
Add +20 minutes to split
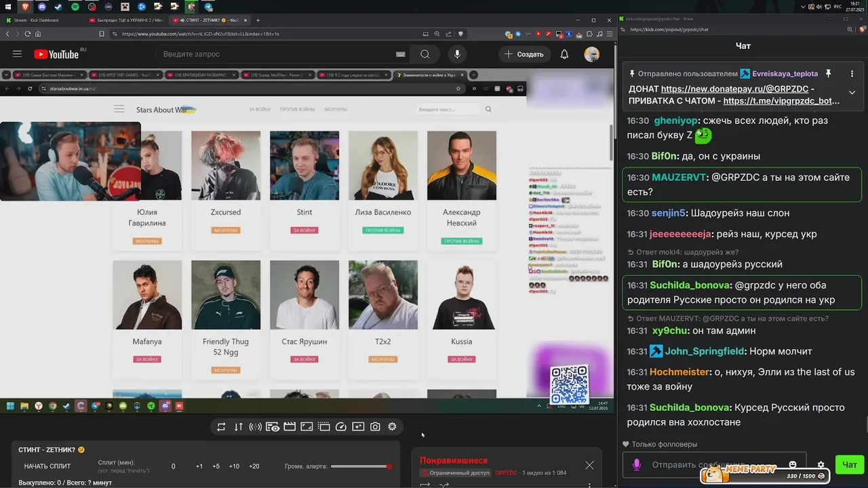[x=254, y=466]
